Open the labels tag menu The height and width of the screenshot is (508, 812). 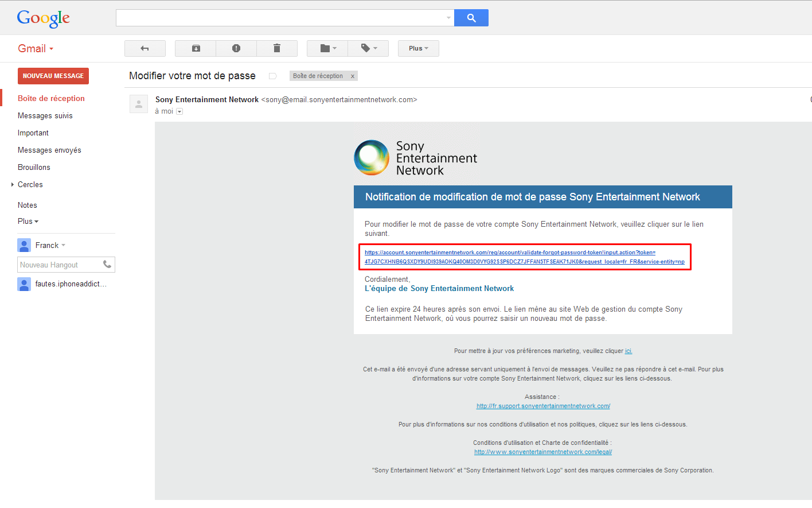point(368,48)
